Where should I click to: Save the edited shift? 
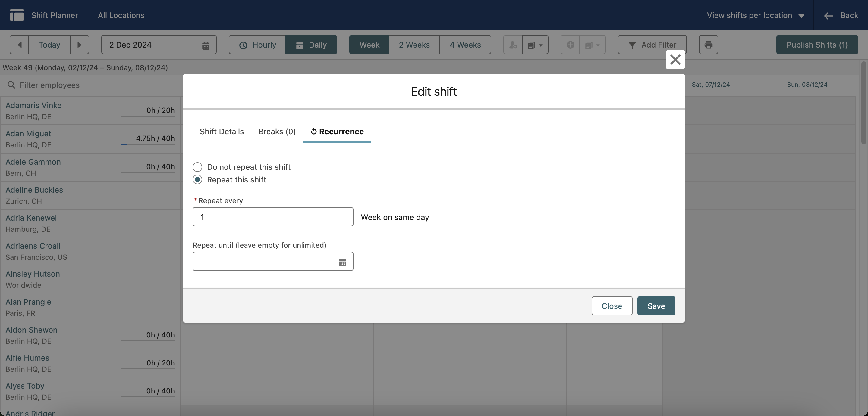[x=656, y=306]
